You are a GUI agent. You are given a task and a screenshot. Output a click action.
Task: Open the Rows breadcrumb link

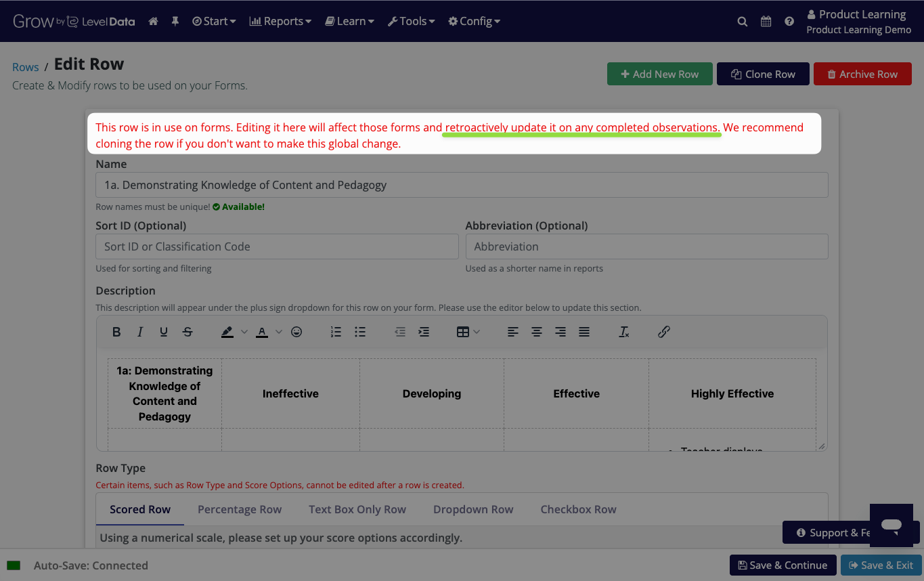point(26,67)
